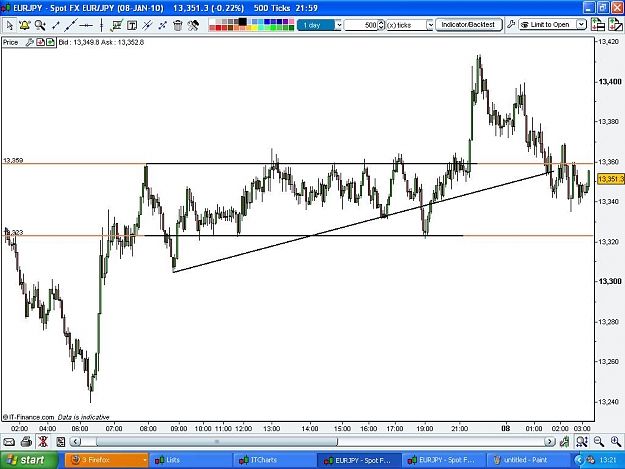
Task: Click the wrench icon left of Limit to Open
Action: [511, 25]
